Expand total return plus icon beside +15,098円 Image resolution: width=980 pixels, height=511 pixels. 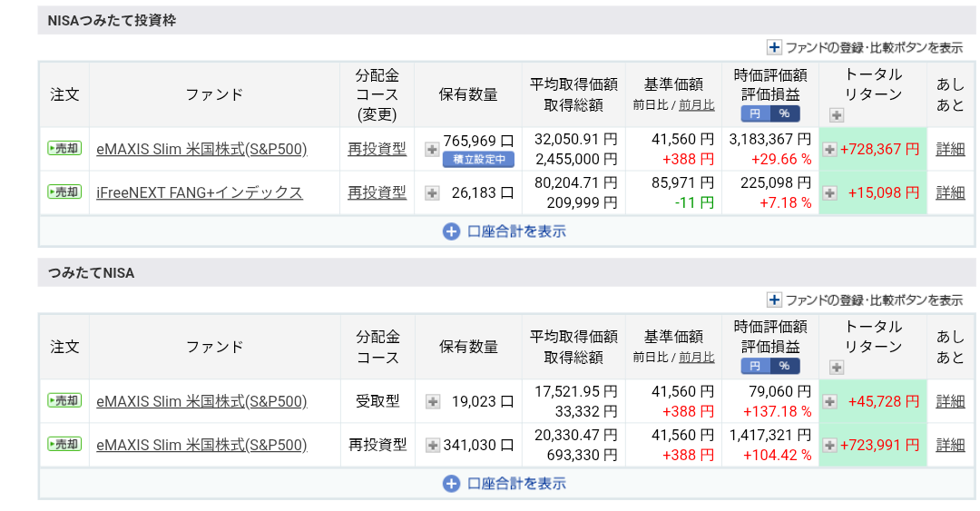(x=829, y=193)
